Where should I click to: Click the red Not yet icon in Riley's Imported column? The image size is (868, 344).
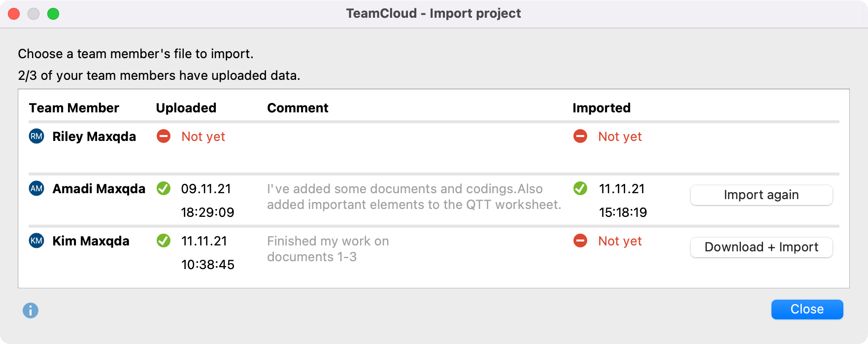pyautogui.click(x=580, y=136)
